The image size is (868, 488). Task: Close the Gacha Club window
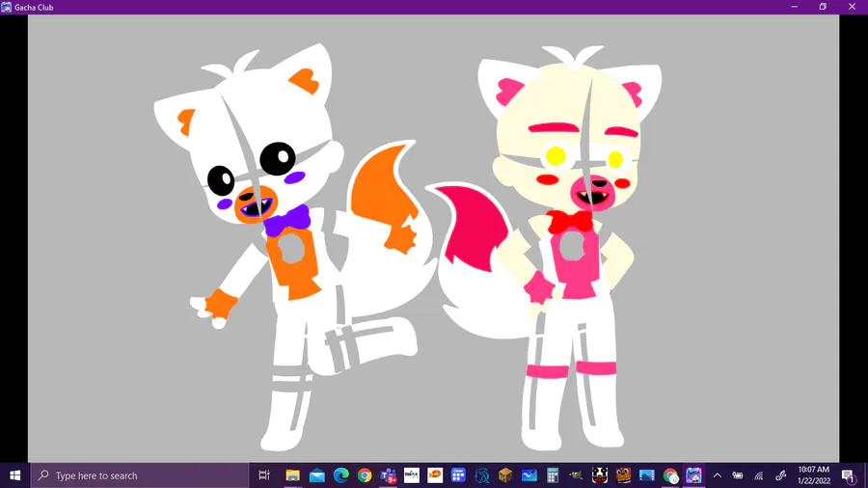[x=852, y=7]
